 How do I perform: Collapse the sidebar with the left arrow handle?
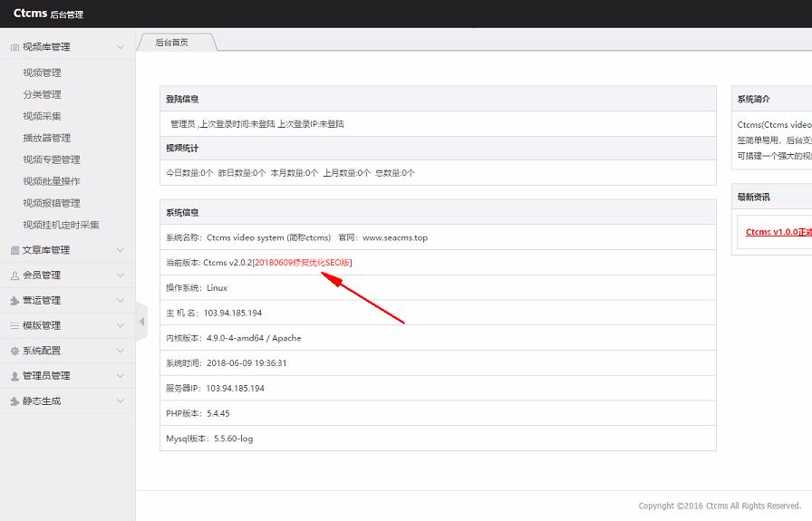pos(141,322)
